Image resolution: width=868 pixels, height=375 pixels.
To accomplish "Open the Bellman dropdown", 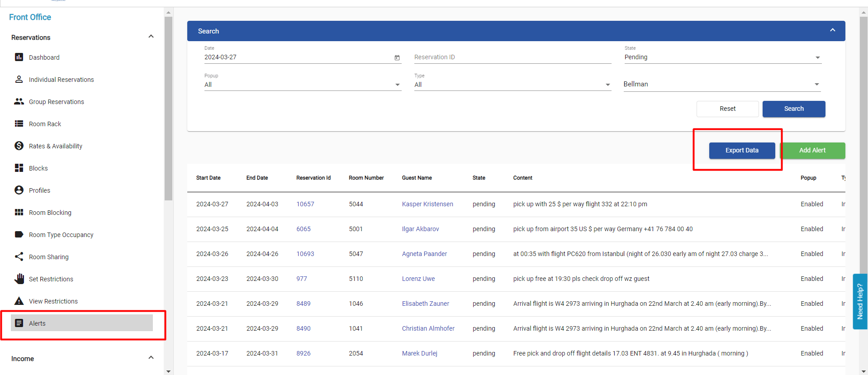I will (722, 85).
